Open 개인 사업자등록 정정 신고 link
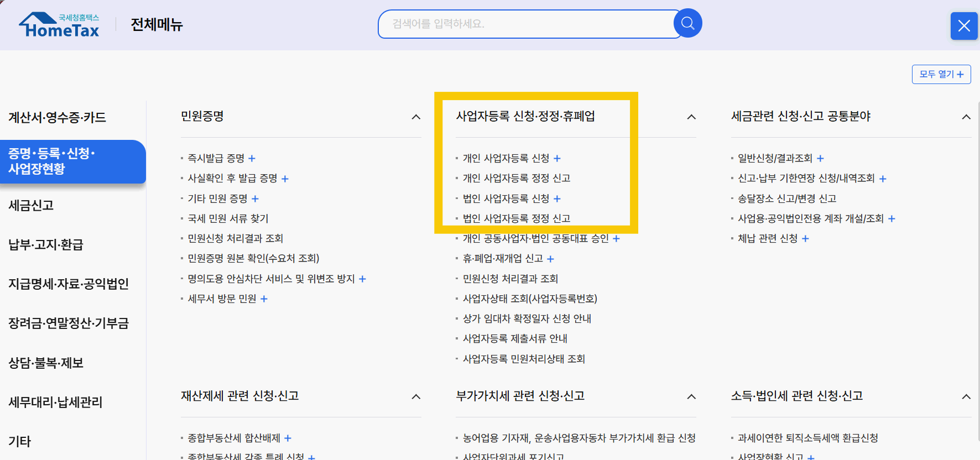Image resolution: width=980 pixels, height=460 pixels. tap(517, 179)
